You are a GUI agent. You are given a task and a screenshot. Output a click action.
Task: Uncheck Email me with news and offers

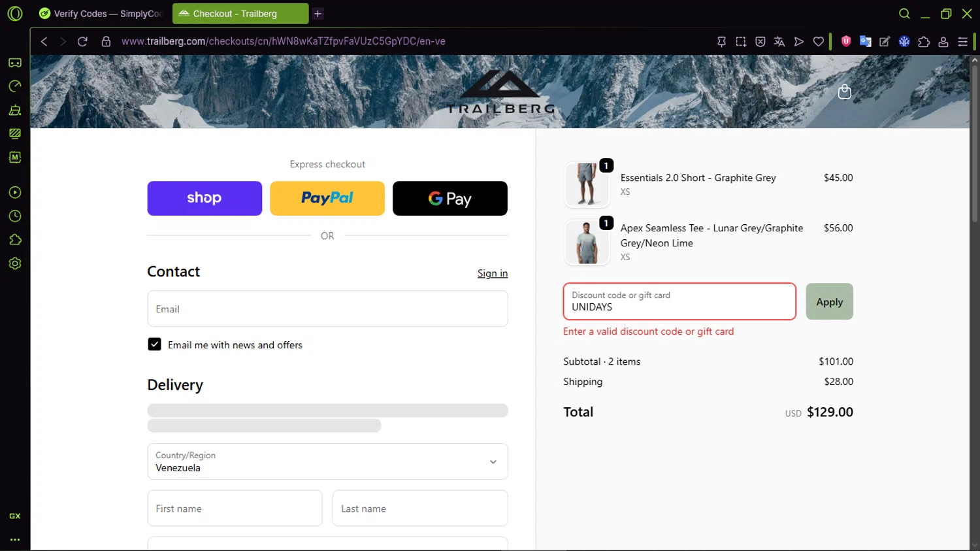[x=154, y=344]
